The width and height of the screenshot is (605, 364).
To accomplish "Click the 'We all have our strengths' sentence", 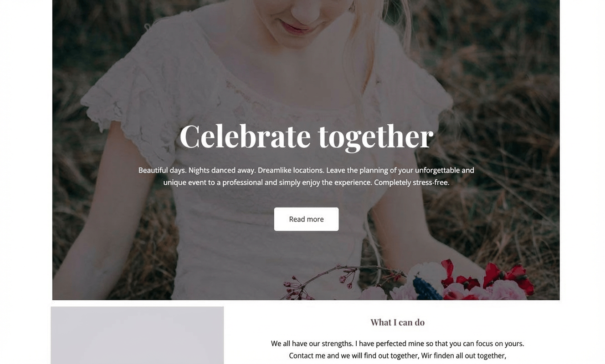I will [x=312, y=344].
